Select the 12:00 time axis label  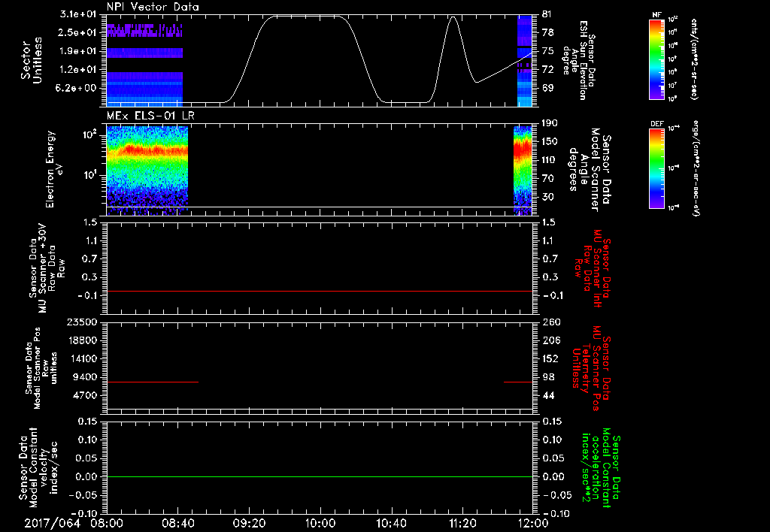[x=533, y=523]
